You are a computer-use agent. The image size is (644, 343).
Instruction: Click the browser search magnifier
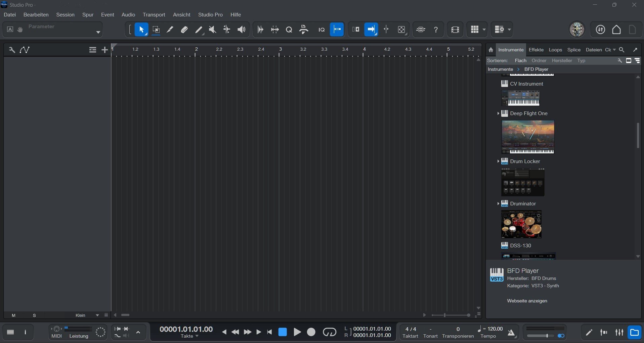(622, 50)
